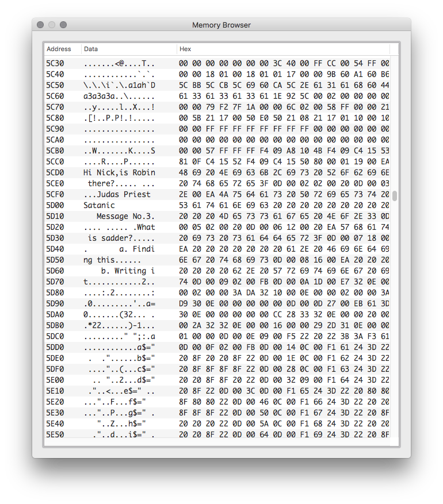Viewport: 443px width, 504px height.
Task: Click address 5C70
Action: pos(55,107)
